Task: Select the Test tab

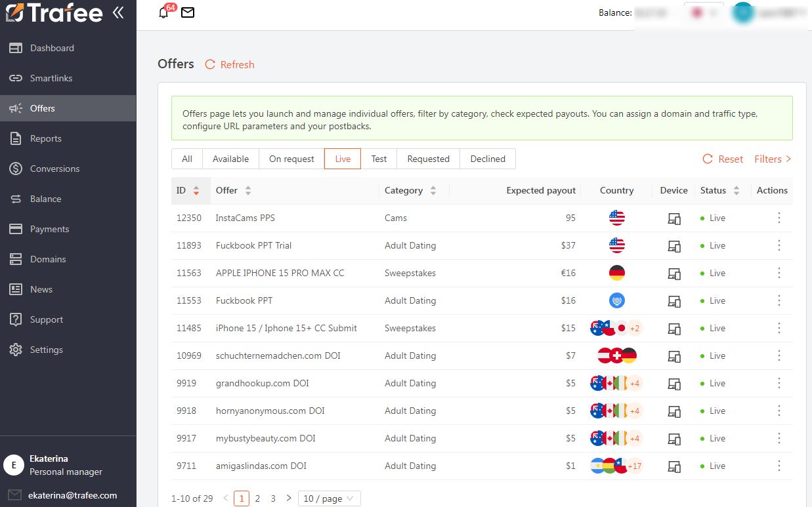Action: 379,159
